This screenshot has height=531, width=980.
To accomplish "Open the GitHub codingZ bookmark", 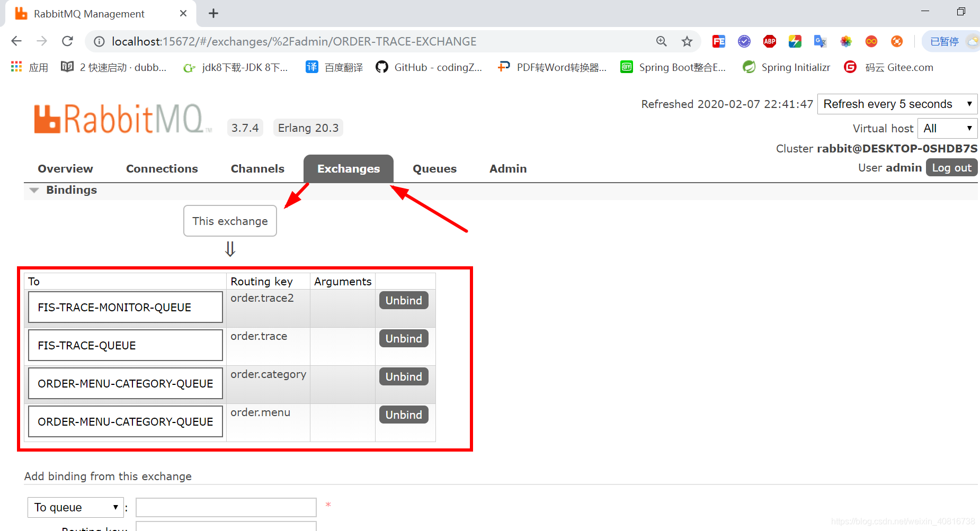I will point(429,67).
